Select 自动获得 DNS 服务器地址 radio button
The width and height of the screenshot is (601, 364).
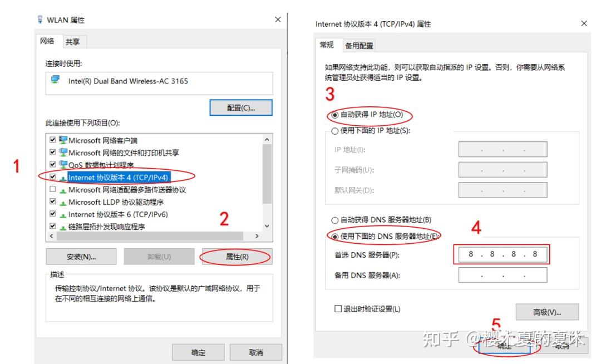click(x=334, y=220)
